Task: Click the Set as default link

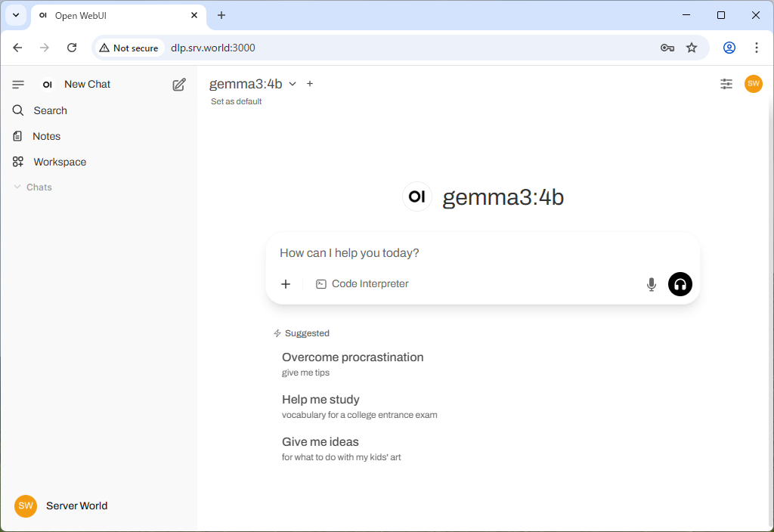Action: click(x=236, y=101)
